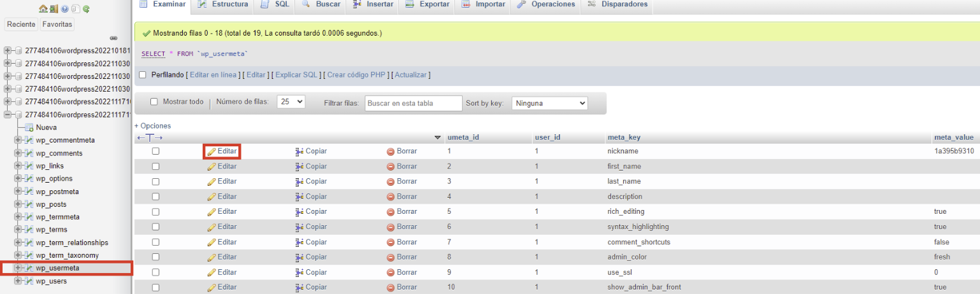Go to the Insertar tab
This screenshot has width=980, height=294.
[x=373, y=5]
